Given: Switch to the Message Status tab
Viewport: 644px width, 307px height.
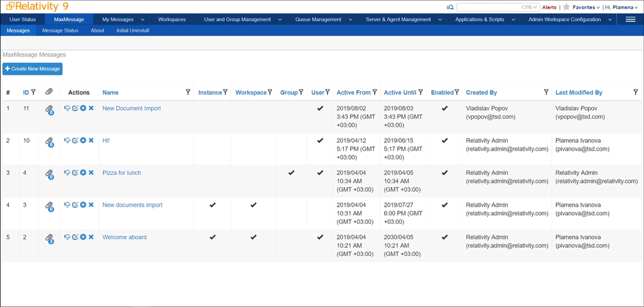Looking at the screenshot, I should (x=60, y=30).
